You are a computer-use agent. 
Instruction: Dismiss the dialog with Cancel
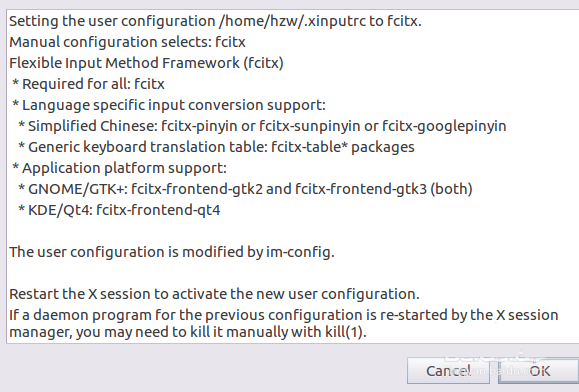click(448, 371)
